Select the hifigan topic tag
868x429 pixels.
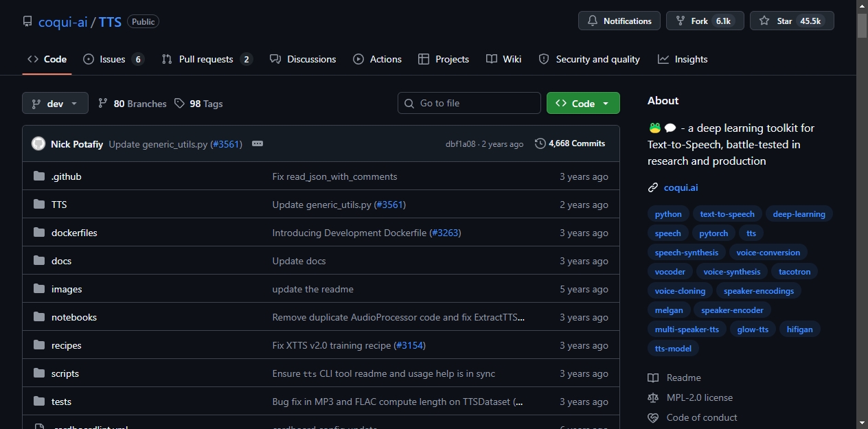[x=799, y=329]
